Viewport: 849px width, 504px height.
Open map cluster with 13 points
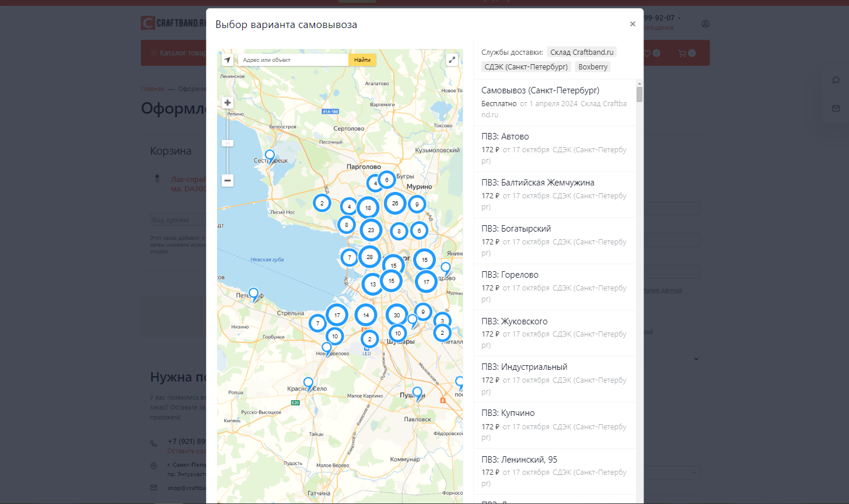[x=373, y=284]
